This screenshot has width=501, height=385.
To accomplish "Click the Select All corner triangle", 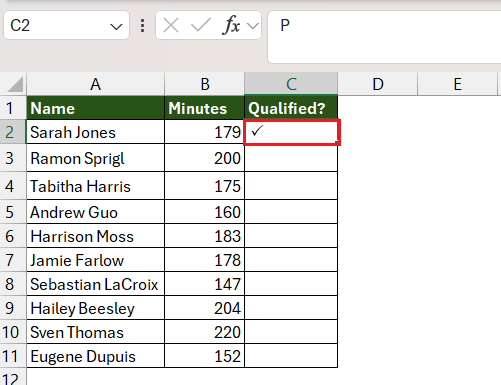I will point(15,84).
